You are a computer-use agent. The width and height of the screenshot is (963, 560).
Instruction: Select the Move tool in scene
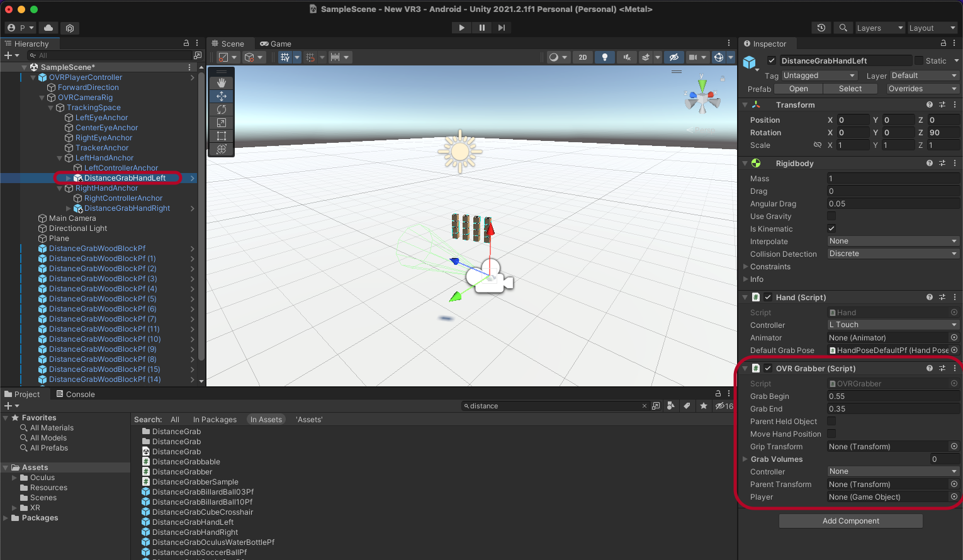(x=222, y=96)
